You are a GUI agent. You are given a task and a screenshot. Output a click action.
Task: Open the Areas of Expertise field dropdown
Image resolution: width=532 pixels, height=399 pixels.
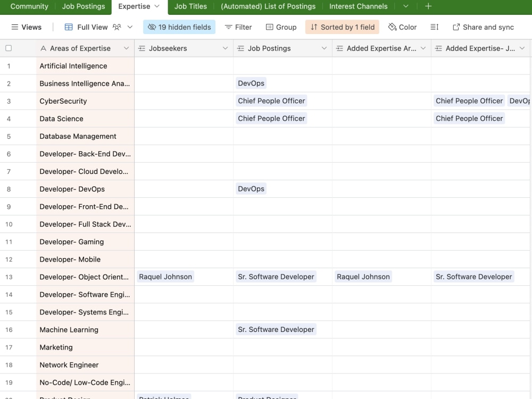(127, 48)
